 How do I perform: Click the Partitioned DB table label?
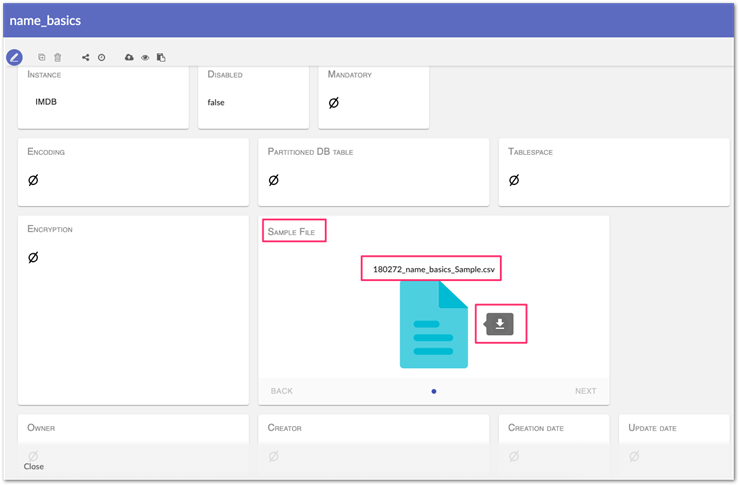(310, 152)
